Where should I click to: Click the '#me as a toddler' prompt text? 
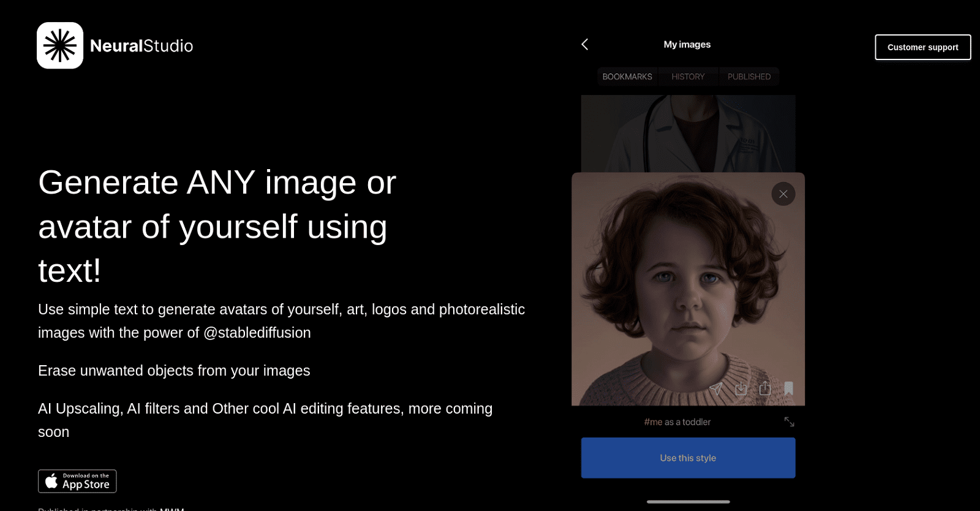coord(677,422)
